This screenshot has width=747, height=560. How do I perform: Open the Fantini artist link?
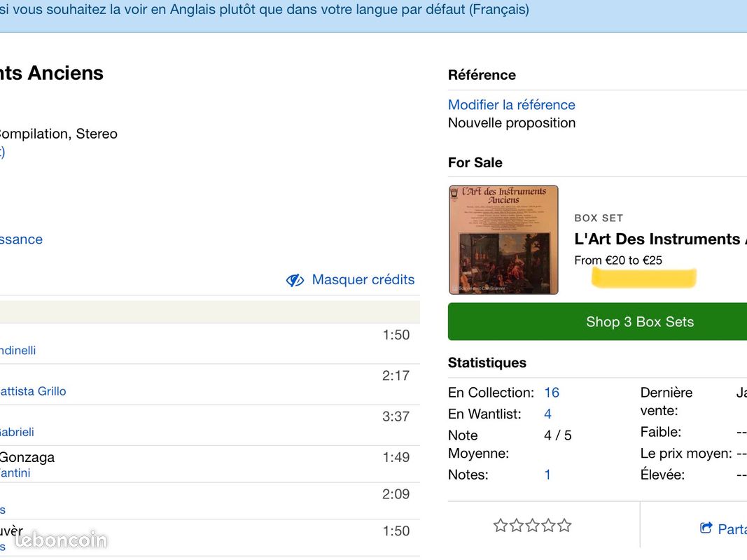(x=15, y=473)
